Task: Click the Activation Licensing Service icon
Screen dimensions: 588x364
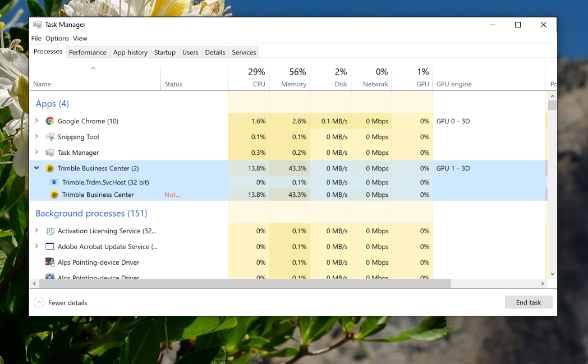Action: [50, 231]
